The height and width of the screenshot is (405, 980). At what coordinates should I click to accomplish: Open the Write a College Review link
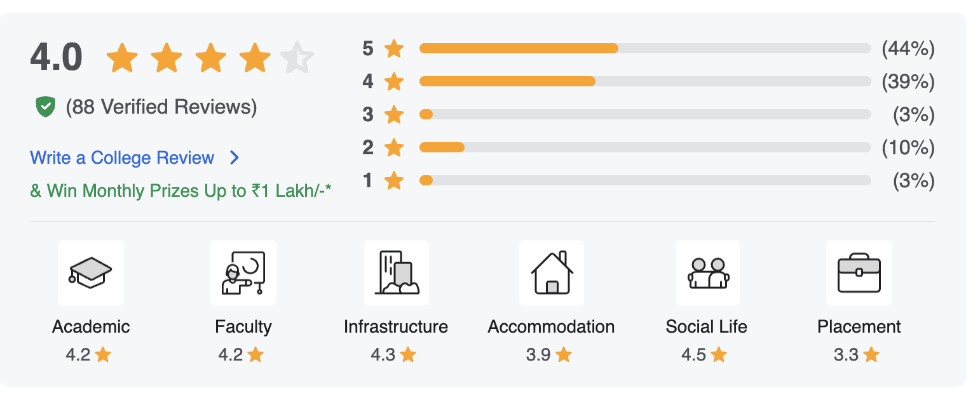coord(123,157)
